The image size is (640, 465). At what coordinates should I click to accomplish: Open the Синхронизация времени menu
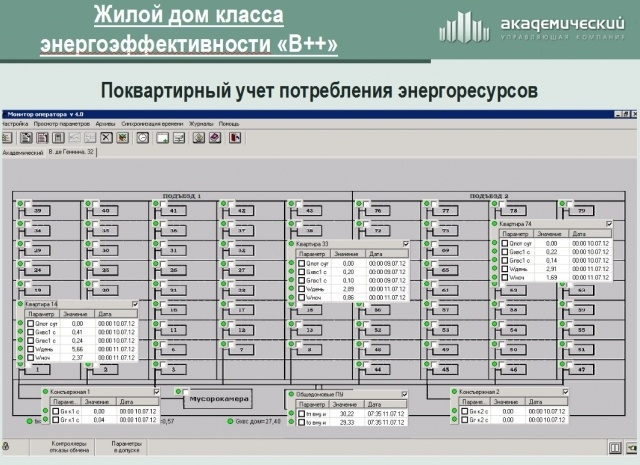(x=152, y=124)
